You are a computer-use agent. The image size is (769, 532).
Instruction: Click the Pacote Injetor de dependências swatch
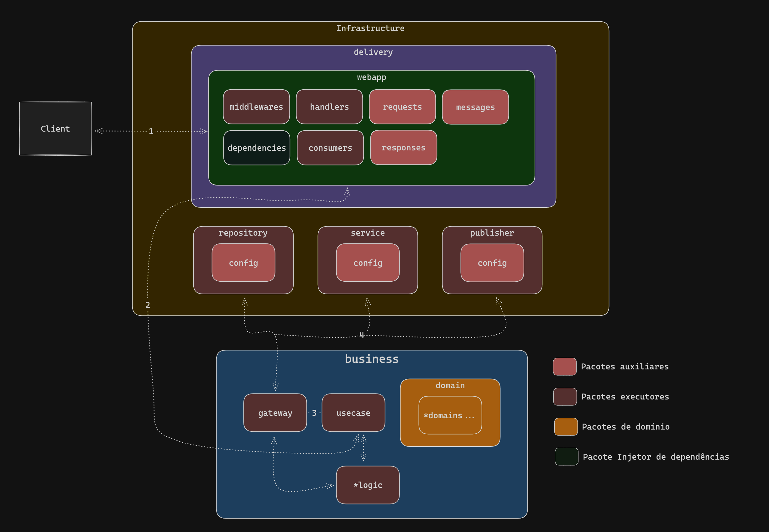(x=566, y=456)
